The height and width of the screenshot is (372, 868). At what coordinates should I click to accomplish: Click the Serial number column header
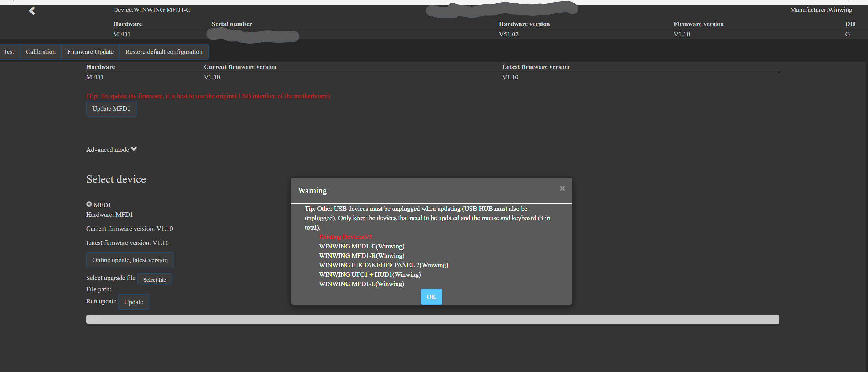(x=232, y=24)
